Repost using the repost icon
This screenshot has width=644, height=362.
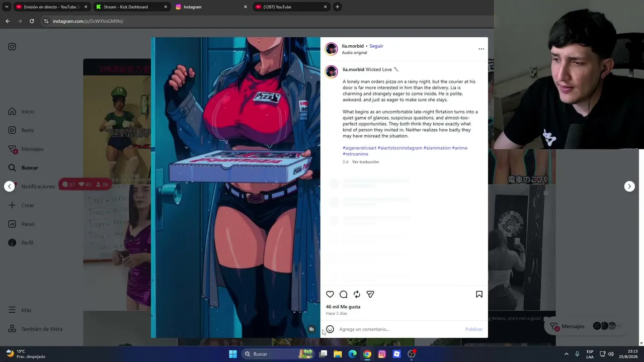357,295
